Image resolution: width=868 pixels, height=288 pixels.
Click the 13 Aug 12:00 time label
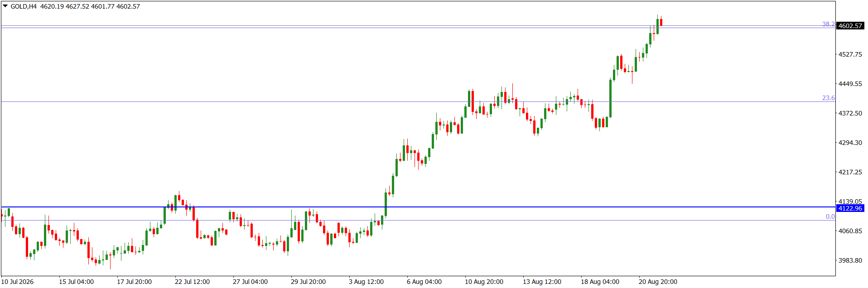click(x=542, y=282)
